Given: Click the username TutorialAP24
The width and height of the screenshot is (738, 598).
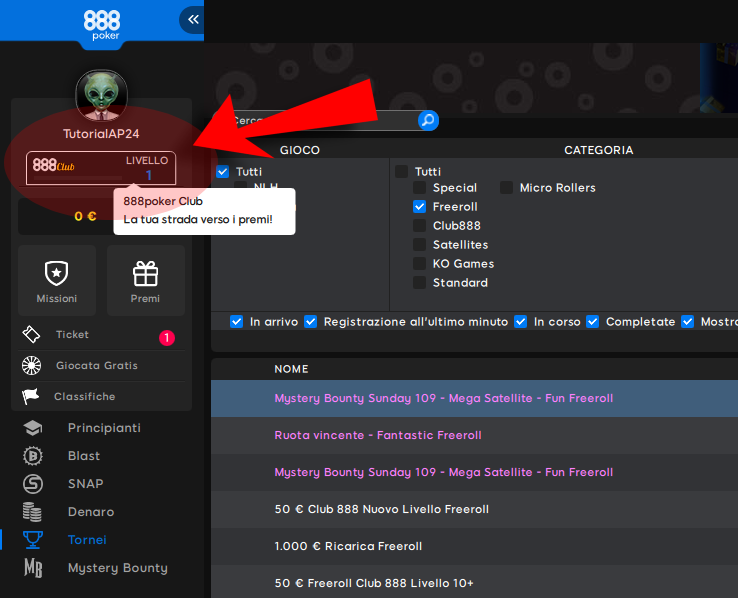Looking at the screenshot, I should pos(101,134).
